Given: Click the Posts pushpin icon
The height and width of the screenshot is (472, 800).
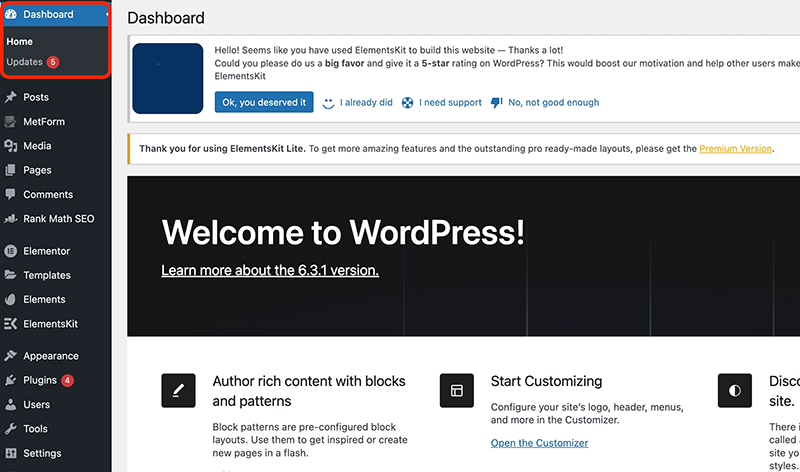Looking at the screenshot, I should [x=11, y=97].
